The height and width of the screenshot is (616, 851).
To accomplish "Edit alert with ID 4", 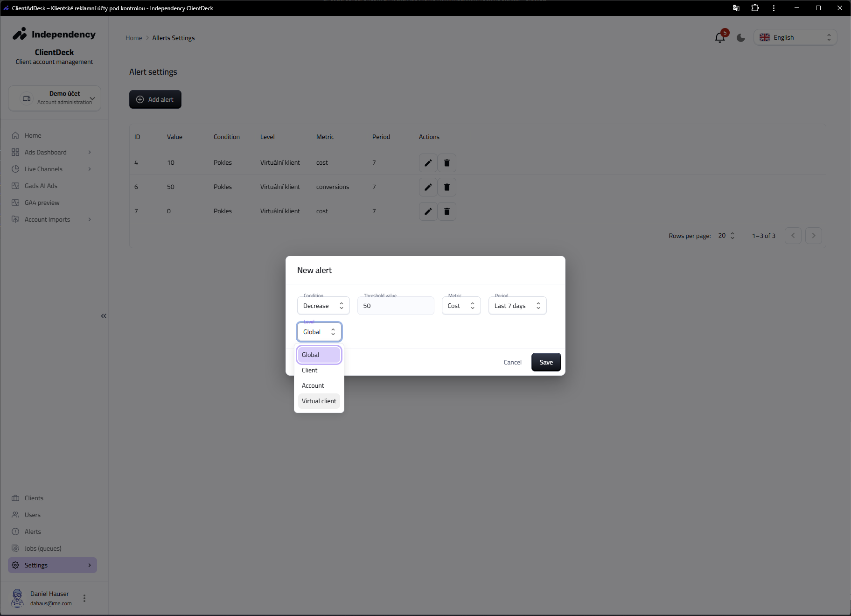I will [x=428, y=163].
